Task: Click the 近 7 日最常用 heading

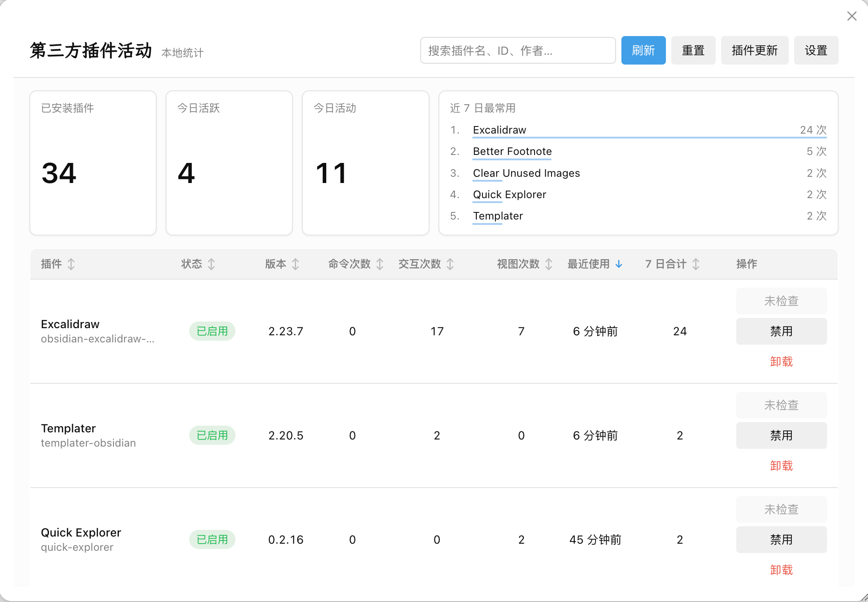Action: click(x=483, y=108)
